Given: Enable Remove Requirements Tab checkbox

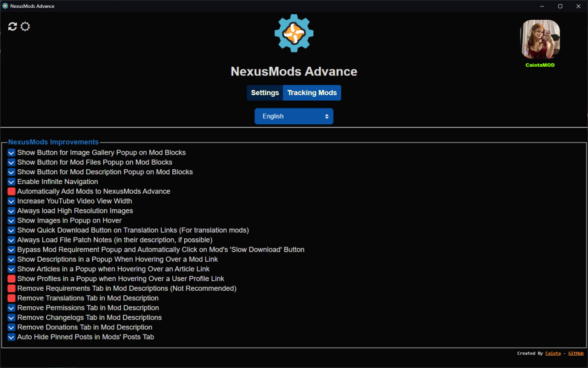Looking at the screenshot, I should 11,288.
